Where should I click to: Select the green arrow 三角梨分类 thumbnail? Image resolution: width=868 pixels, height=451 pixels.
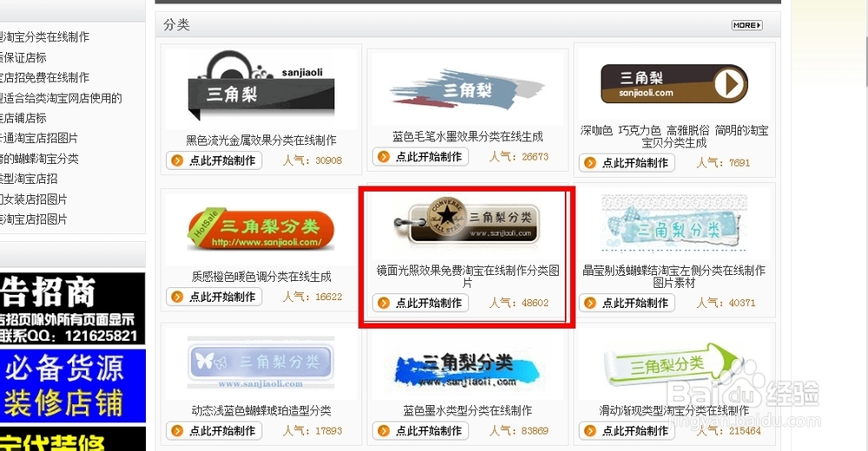[674, 363]
